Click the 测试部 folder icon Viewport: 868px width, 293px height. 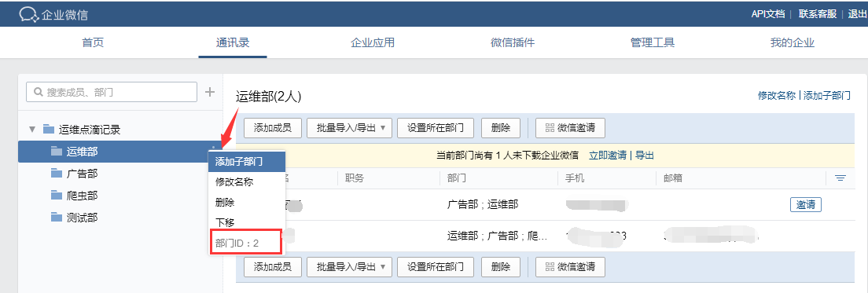click(56, 218)
